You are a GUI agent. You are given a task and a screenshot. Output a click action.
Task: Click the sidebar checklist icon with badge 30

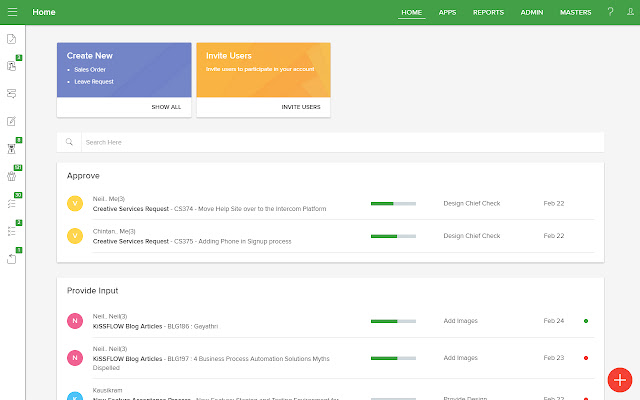(12, 203)
